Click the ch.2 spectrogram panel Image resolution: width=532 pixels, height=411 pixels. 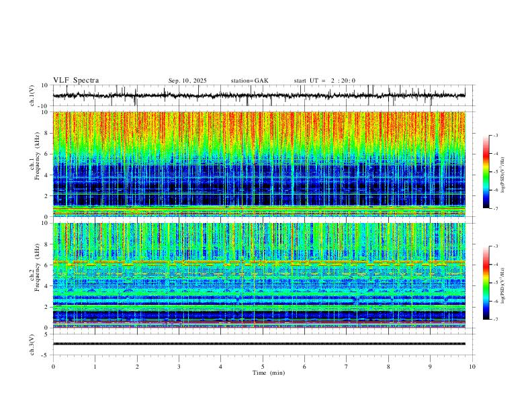click(259, 275)
